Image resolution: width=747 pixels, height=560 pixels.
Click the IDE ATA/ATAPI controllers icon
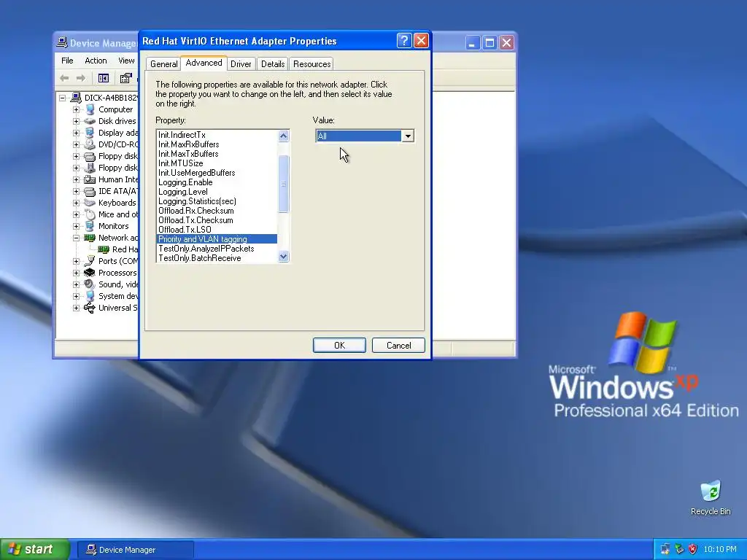click(90, 192)
